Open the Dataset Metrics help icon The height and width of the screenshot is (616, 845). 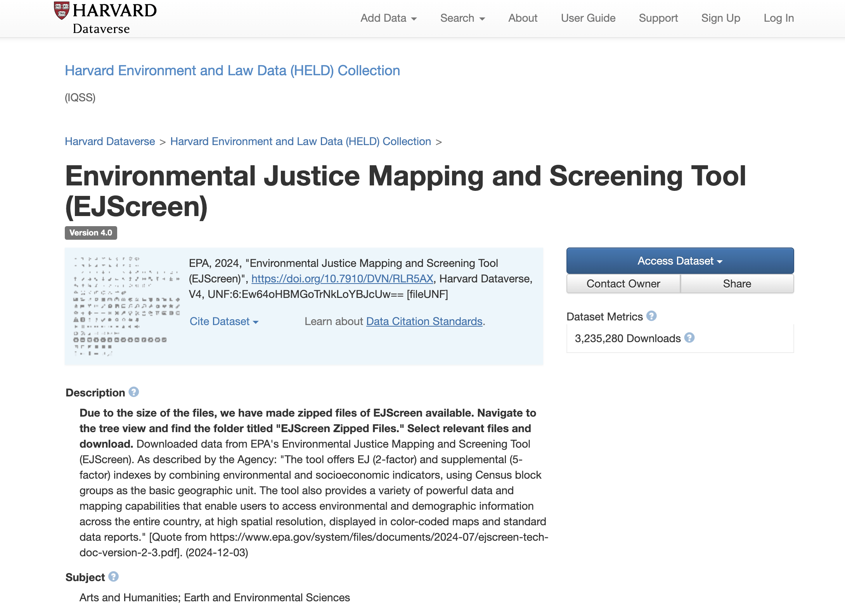click(651, 316)
